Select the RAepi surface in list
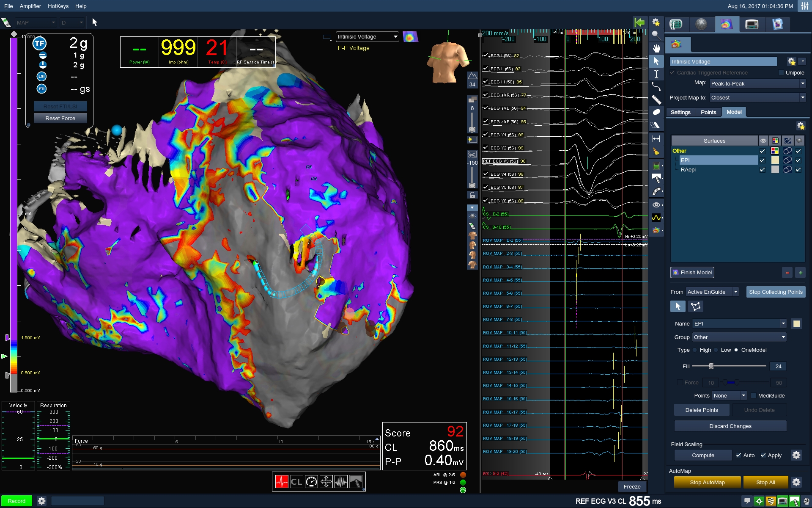 pos(688,170)
